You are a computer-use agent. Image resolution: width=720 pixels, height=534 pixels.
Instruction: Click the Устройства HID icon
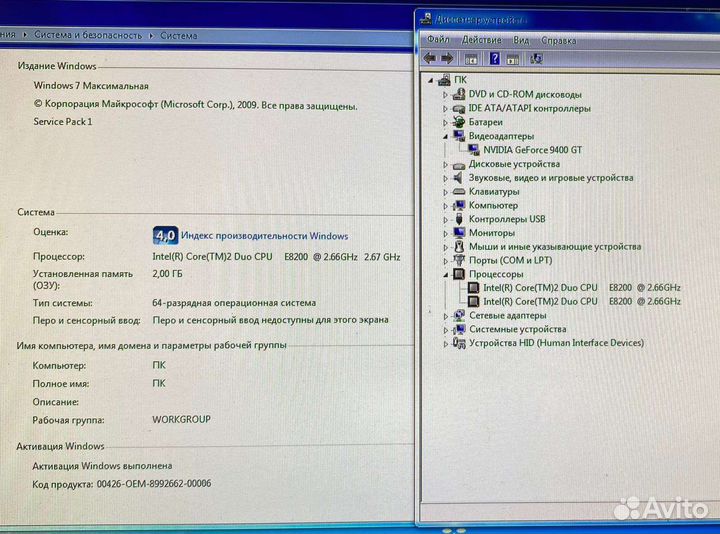coord(459,343)
